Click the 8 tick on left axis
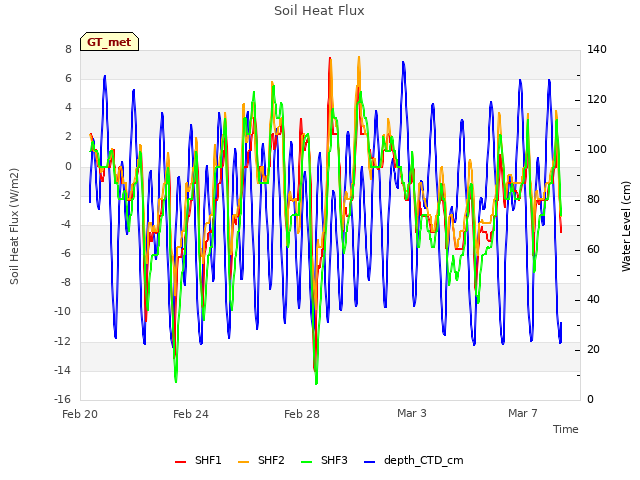The height and width of the screenshot is (480, 640). pos(68,49)
